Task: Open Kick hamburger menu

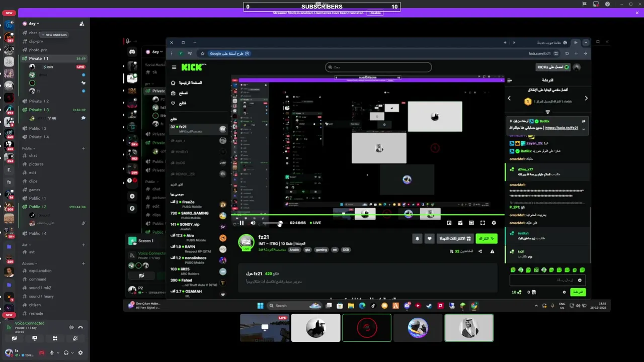Action: click(x=174, y=67)
